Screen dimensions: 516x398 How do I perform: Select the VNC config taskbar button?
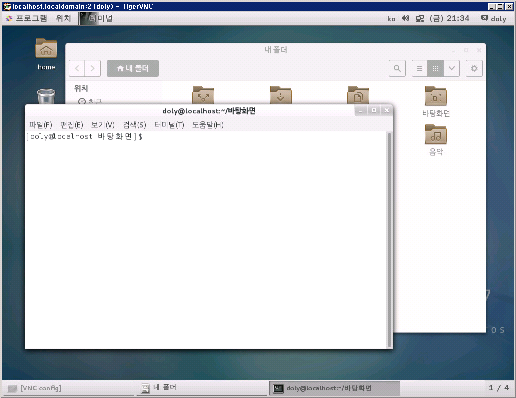(34, 388)
